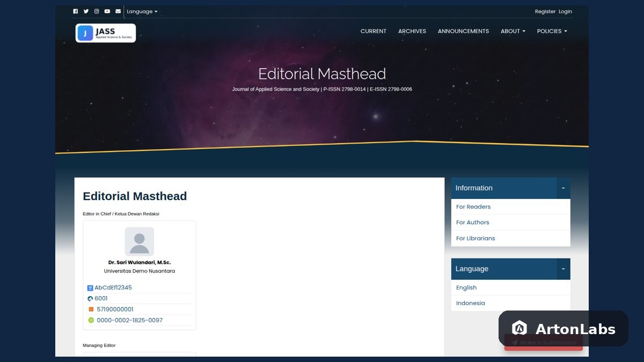This screenshot has height=362, width=644.
Task: Open the 0000-0002-1825-0097 ORCID link
Action: 129,320
